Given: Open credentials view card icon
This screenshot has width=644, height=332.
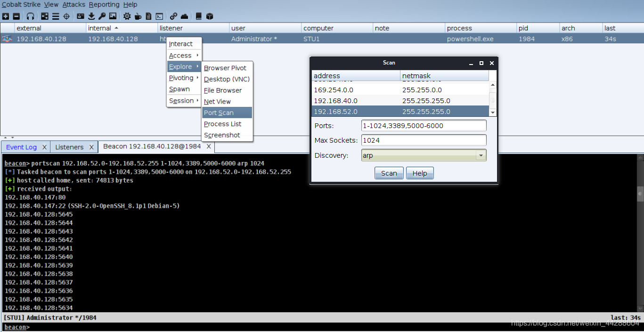Looking at the screenshot, I should [81, 16].
